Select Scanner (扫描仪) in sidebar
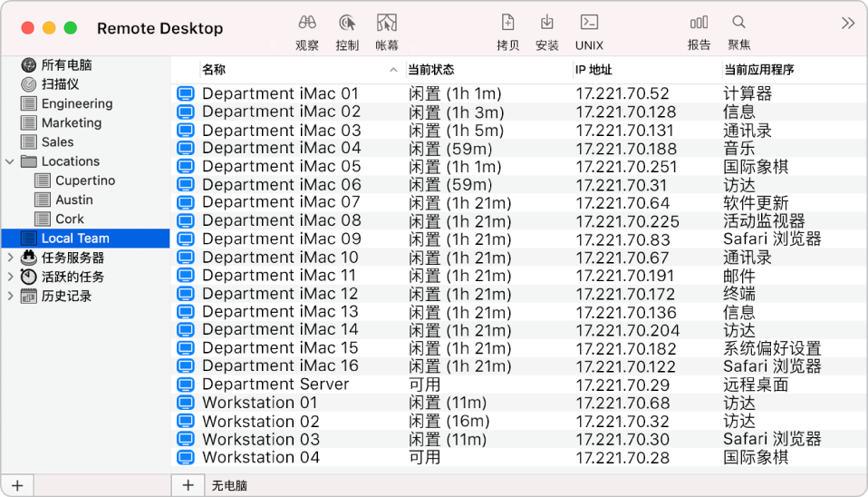Screen dimensions: 868x497 click(61, 84)
